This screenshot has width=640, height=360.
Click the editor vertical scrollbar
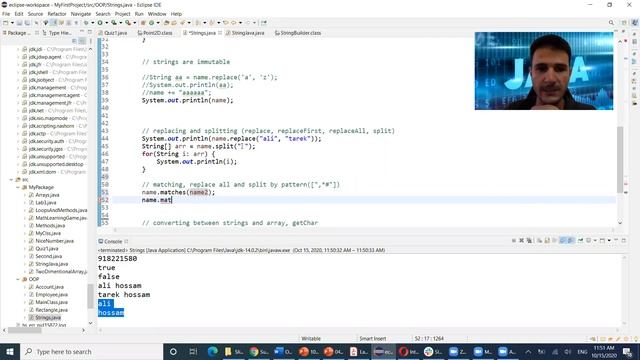pos(620,159)
